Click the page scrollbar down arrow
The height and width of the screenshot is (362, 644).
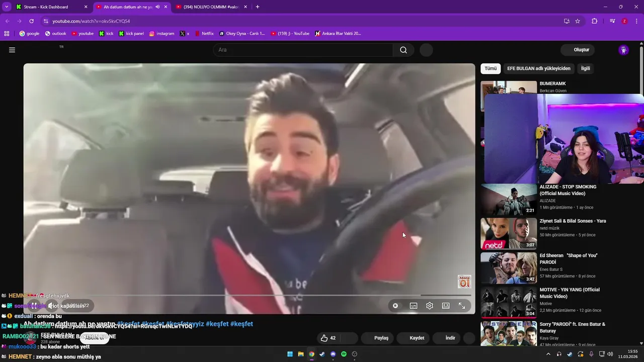(x=641, y=343)
